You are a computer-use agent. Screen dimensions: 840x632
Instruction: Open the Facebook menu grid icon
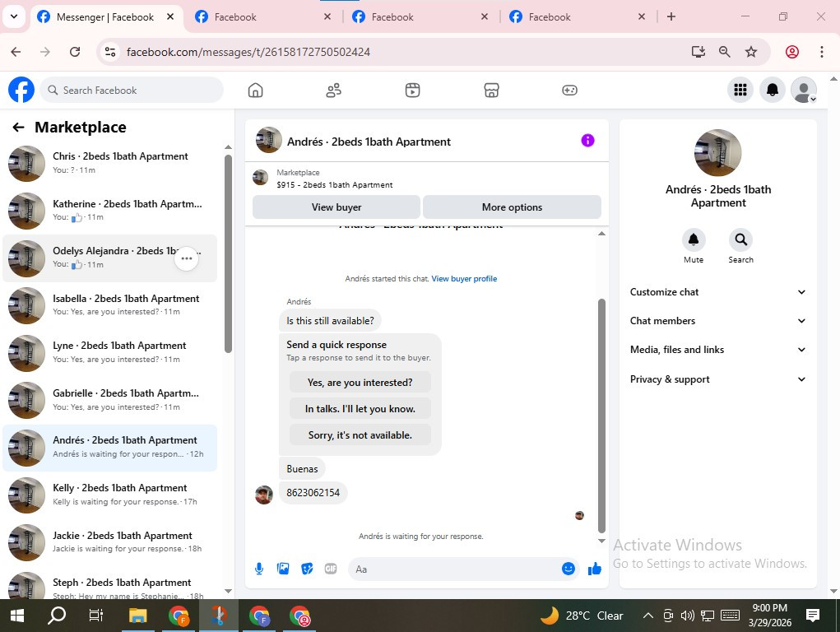(740, 90)
